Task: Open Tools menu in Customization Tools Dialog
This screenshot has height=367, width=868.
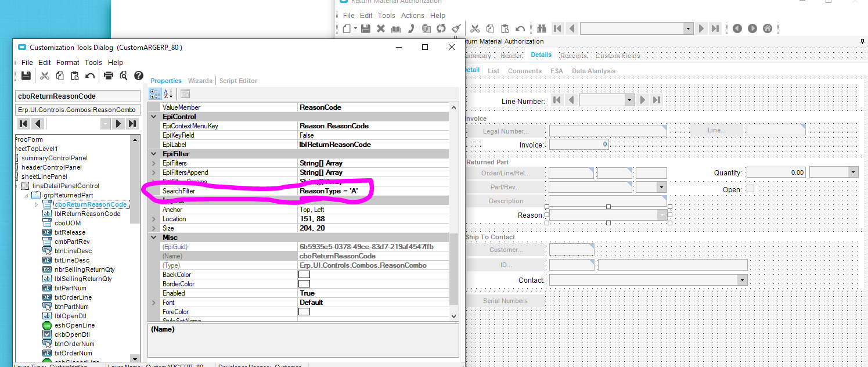Action: click(93, 62)
